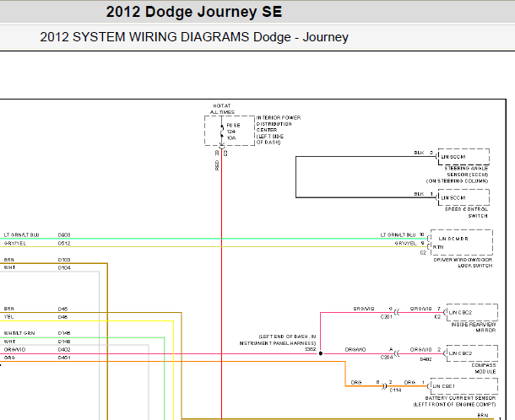Click the 'D103' circuit code
The image size is (515, 420).
click(x=64, y=260)
